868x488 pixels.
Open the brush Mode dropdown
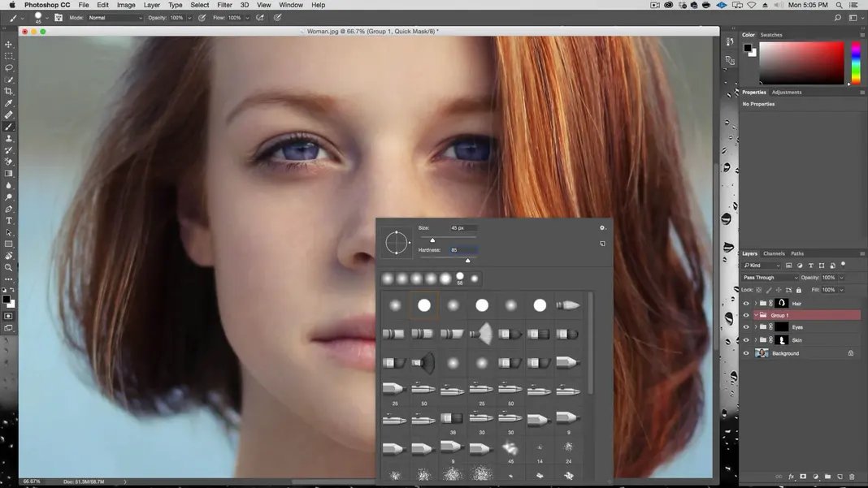pyautogui.click(x=115, y=18)
